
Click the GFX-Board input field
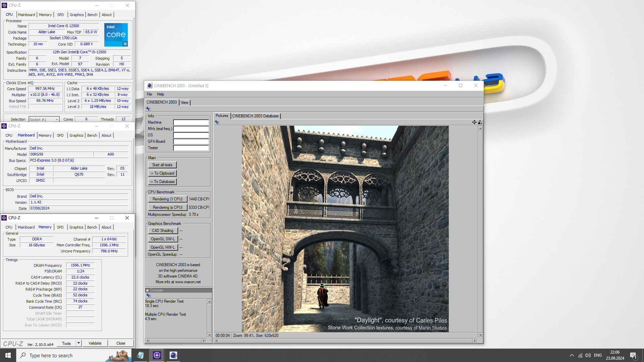191,141
